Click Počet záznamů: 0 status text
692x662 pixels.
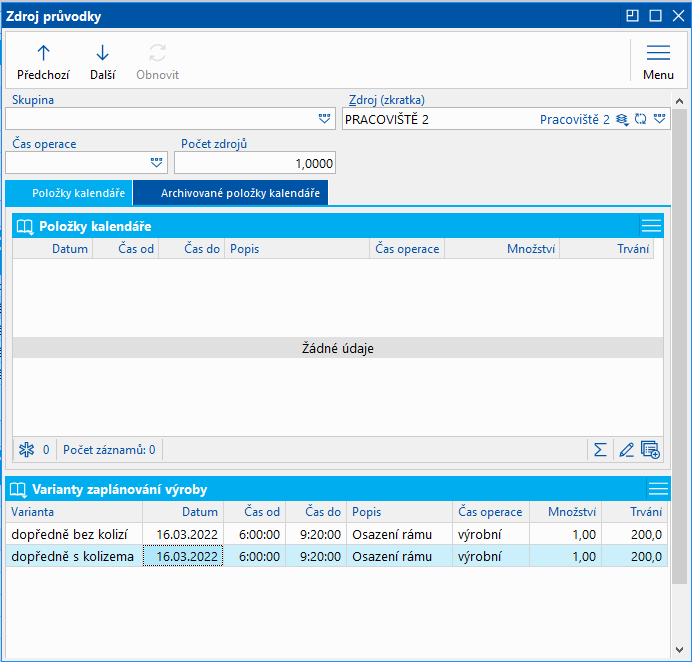click(109, 450)
